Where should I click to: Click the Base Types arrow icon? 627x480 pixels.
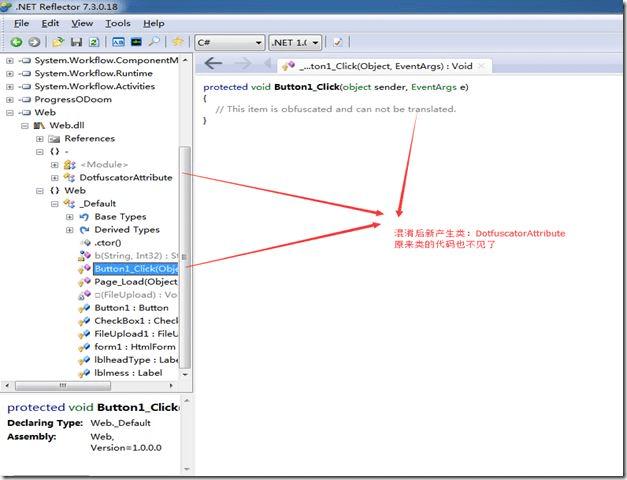tap(84, 217)
